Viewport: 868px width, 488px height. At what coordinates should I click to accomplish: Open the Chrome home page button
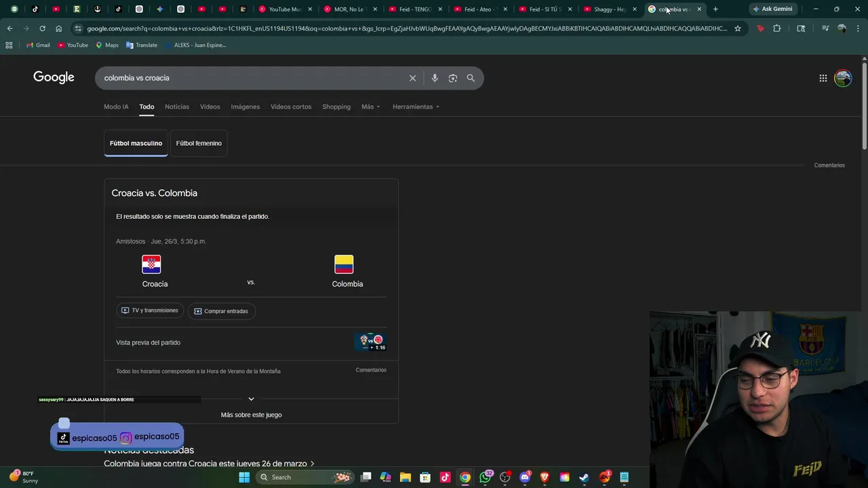tap(58, 28)
